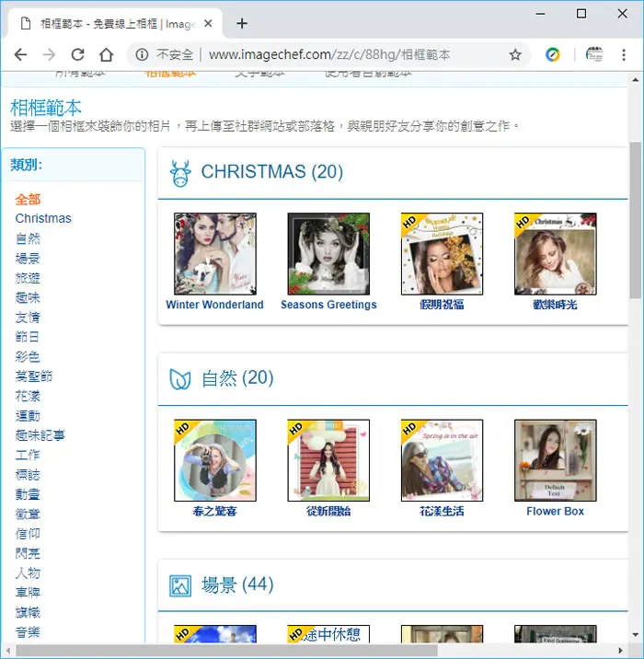Click the picture icon beside 場景 heading

pyautogui.click(x=180, y=586)
